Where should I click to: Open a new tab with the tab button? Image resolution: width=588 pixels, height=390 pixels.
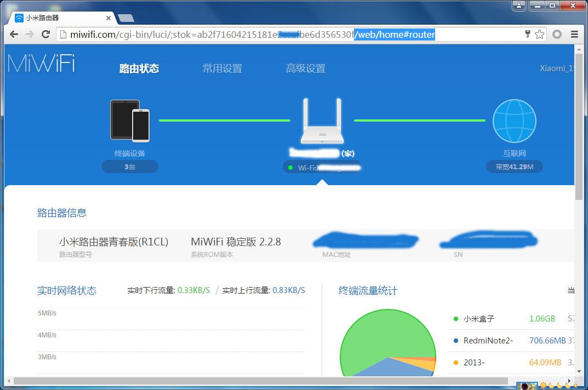[125, 18]
